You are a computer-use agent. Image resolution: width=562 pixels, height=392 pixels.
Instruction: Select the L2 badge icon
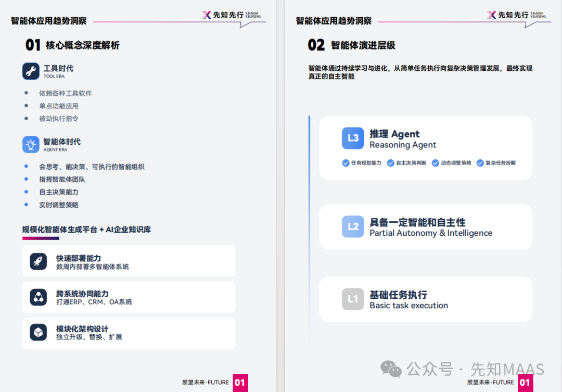(x=353, y=227)
